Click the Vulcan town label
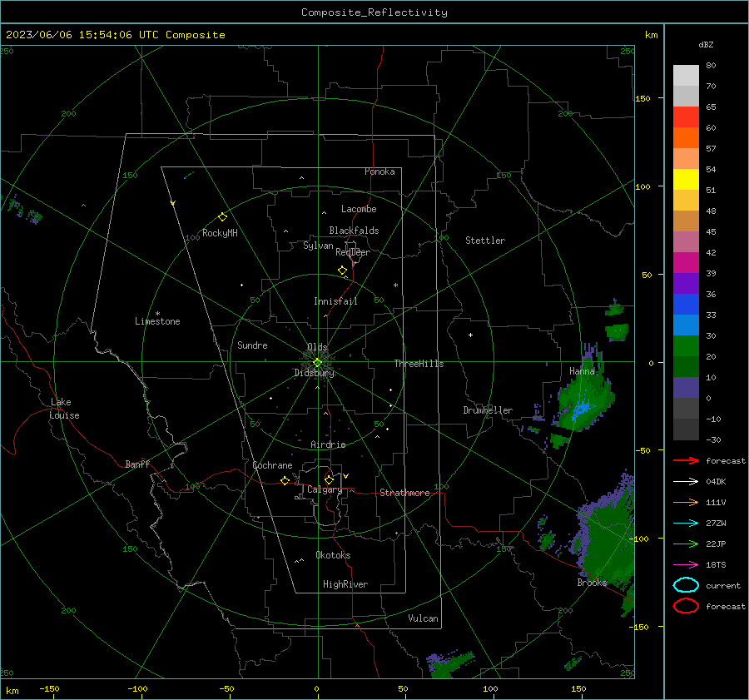 (424, 618)
